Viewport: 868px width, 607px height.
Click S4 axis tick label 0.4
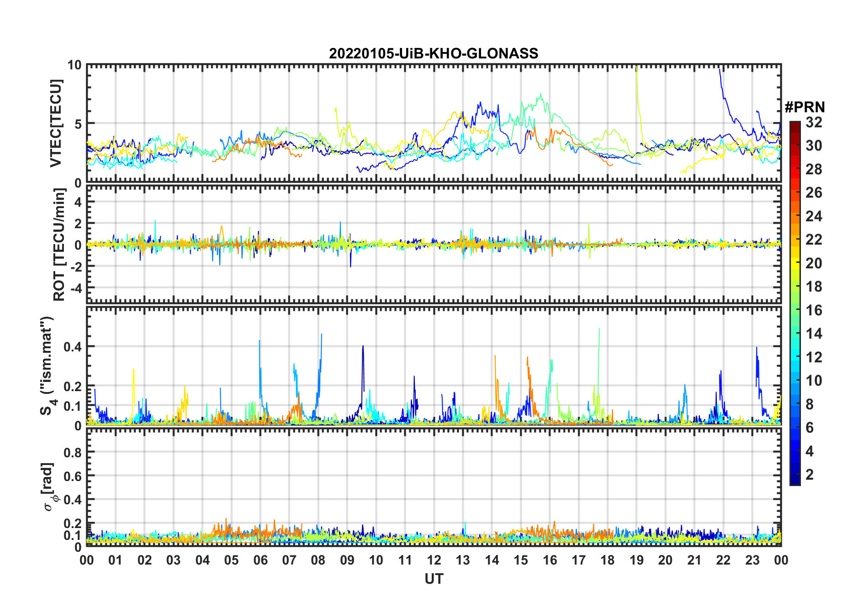pyautogui.click(x=73, y=347)
